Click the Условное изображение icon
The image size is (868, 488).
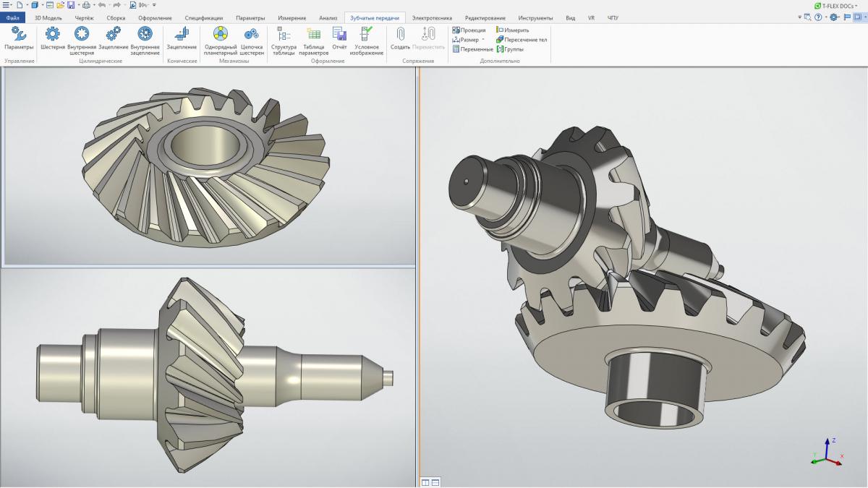click(367, 34)
